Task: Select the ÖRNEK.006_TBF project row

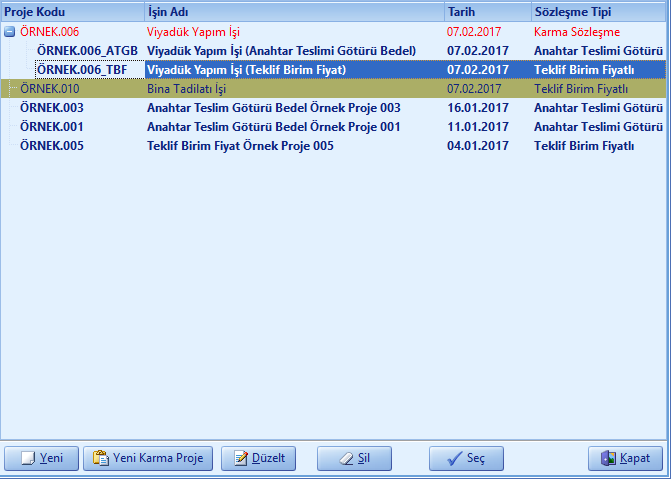Action: (x=82, y=70)
